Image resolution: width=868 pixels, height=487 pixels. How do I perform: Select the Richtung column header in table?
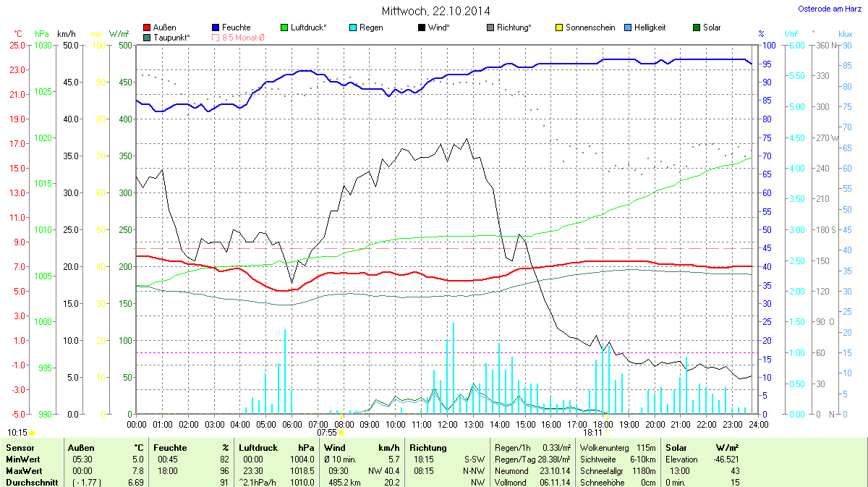(x=428, y=448)
